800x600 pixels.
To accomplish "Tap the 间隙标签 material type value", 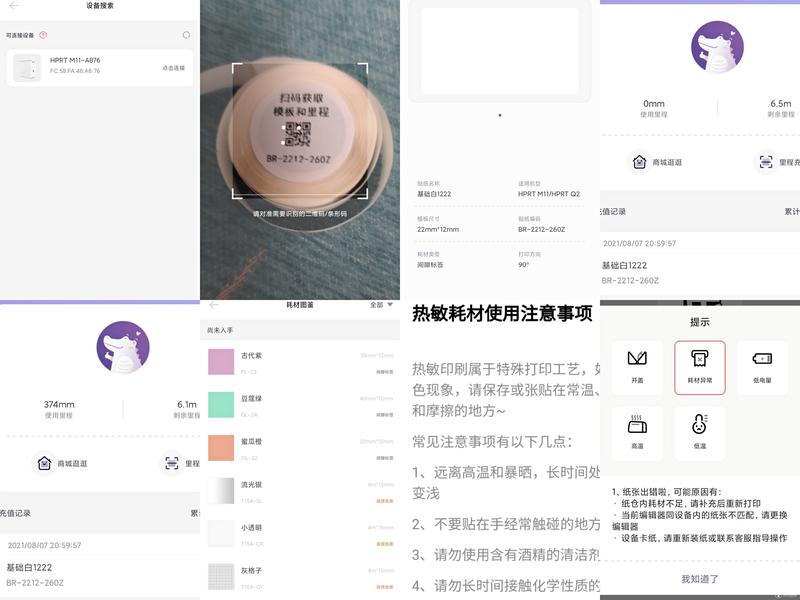I will 430,265.
